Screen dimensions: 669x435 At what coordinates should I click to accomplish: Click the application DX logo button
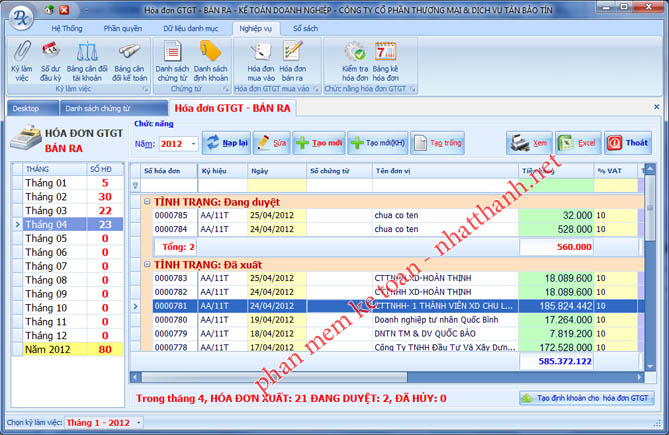click(20, 17)
